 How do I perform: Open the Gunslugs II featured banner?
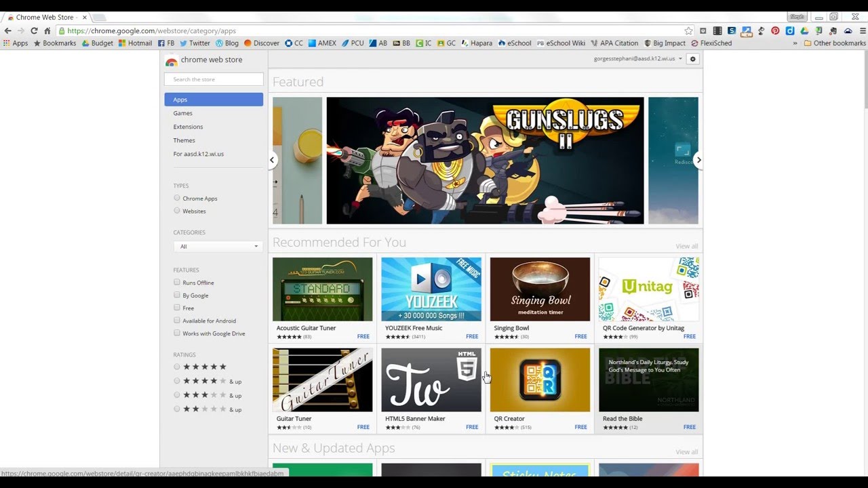485,161
